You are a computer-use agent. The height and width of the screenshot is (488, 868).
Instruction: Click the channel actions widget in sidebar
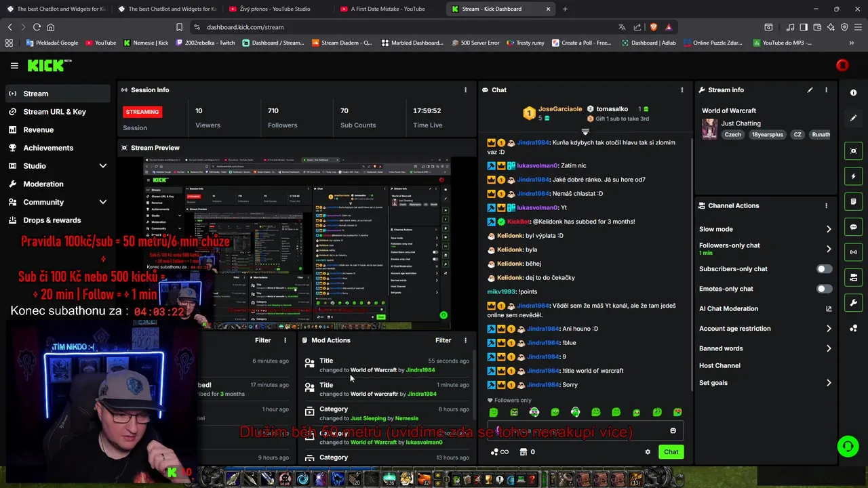[x=853, y=277]
